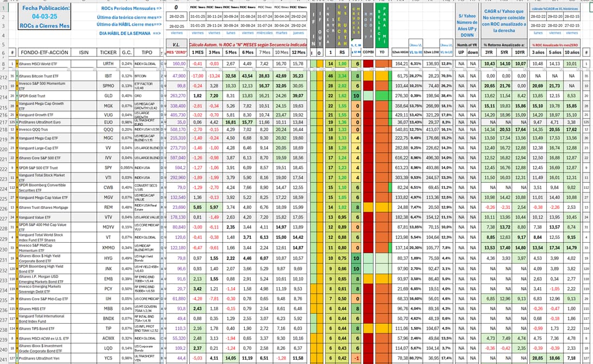Click the G.C. column header cell
The width and height of the screenshot is (593, 364).
pyautogui.click(x=127, y=53)
